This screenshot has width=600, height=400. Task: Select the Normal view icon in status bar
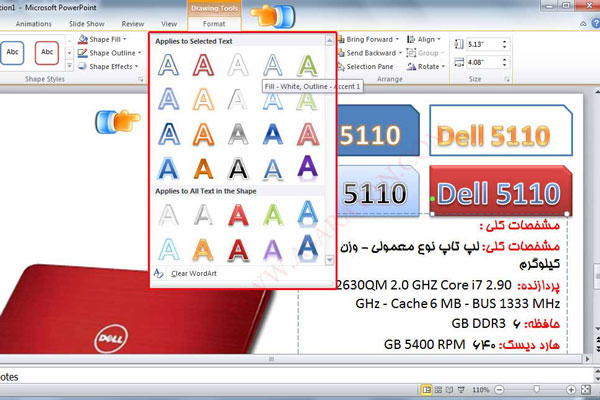click(427, 388)
